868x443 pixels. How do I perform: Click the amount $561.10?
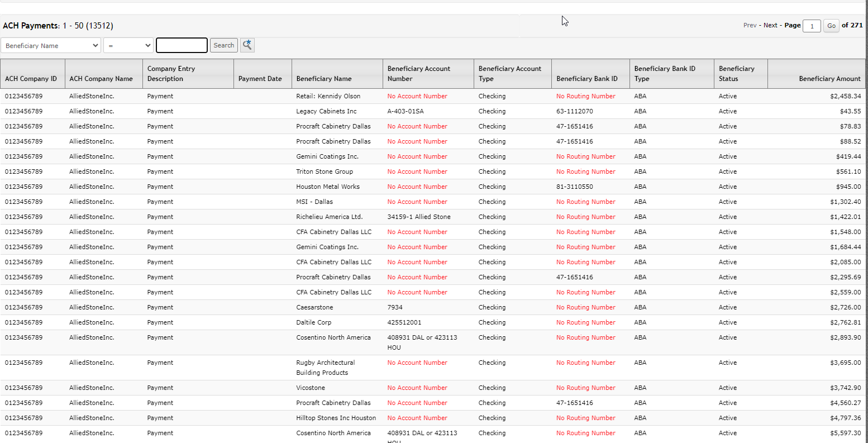click(849, 172)
